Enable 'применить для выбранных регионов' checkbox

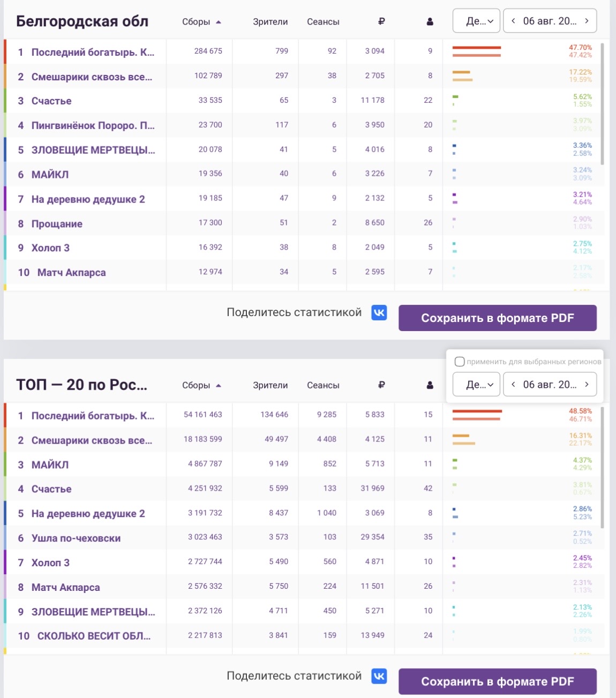459,362
